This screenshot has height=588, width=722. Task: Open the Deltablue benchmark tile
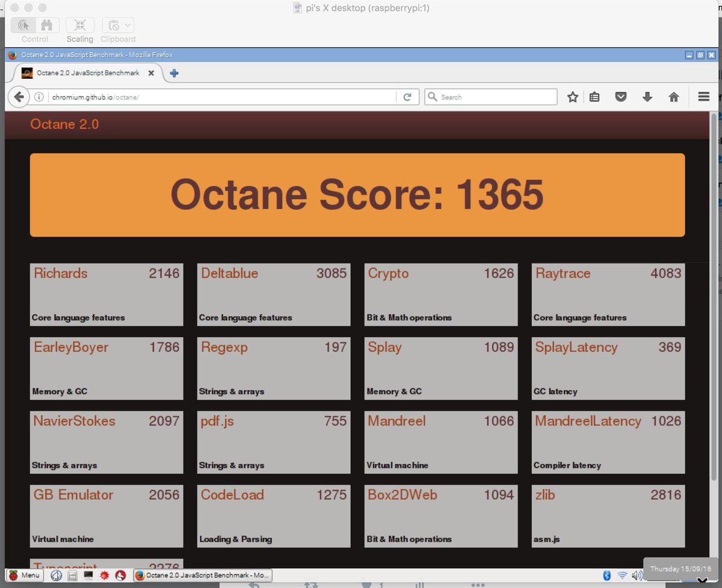[274, 294]
